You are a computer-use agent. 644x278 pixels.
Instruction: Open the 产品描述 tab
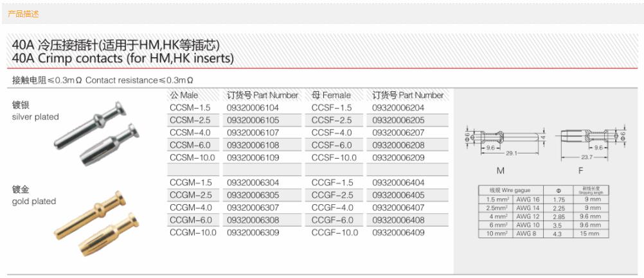pyautogui.click(x=23, y=13)
